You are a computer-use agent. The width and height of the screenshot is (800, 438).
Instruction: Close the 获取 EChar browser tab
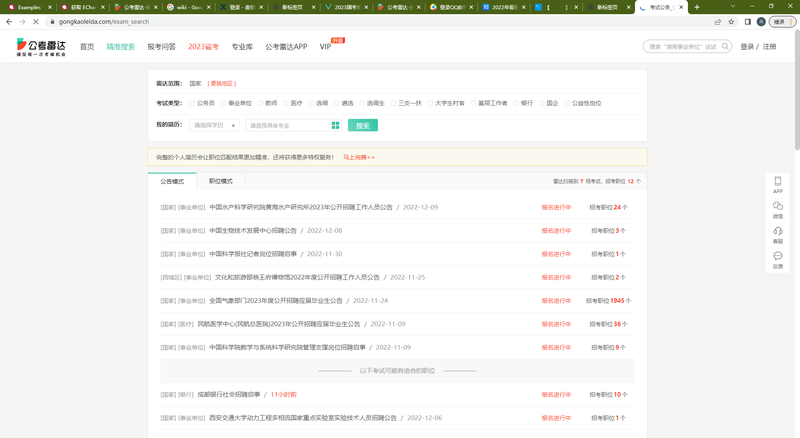(x=103, y=7)
